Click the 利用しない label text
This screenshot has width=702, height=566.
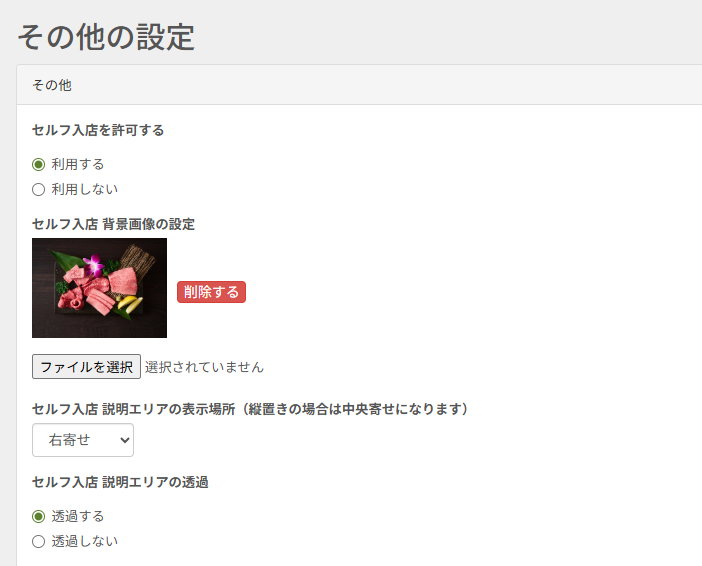(x=84, y=189)
